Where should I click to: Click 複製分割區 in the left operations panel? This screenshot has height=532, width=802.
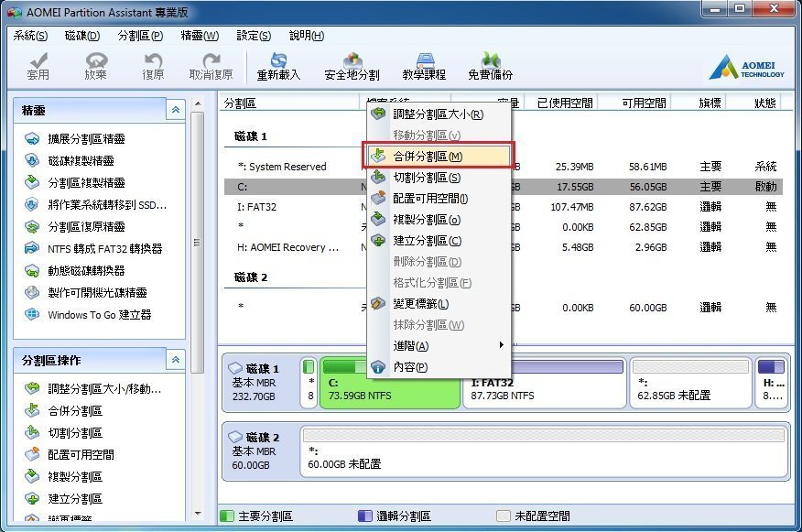click(63, 477)
